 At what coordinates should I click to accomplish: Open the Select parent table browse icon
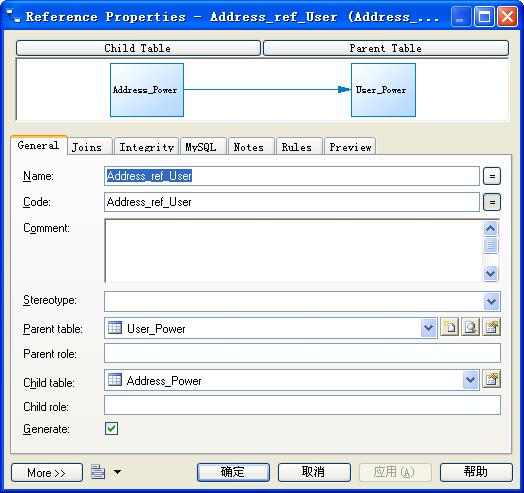click(471, 327)
